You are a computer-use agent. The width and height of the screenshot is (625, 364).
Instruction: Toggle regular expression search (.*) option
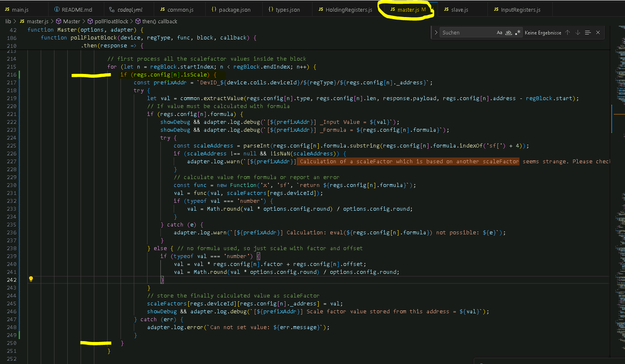[518, 32]
